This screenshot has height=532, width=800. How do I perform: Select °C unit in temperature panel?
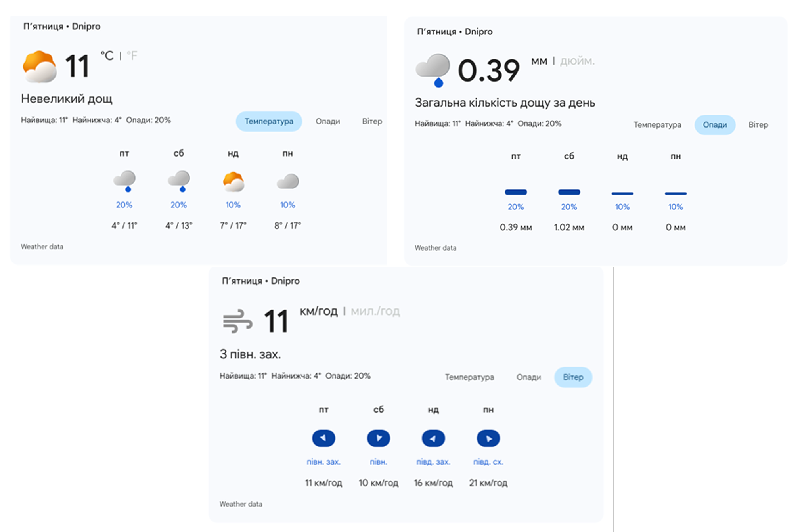coord(107,55)
